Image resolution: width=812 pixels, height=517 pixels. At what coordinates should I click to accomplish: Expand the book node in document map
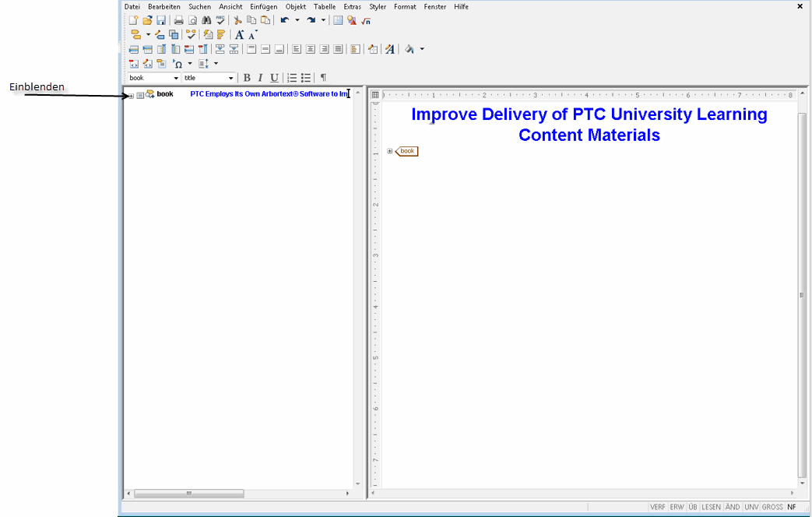point(131,96)
